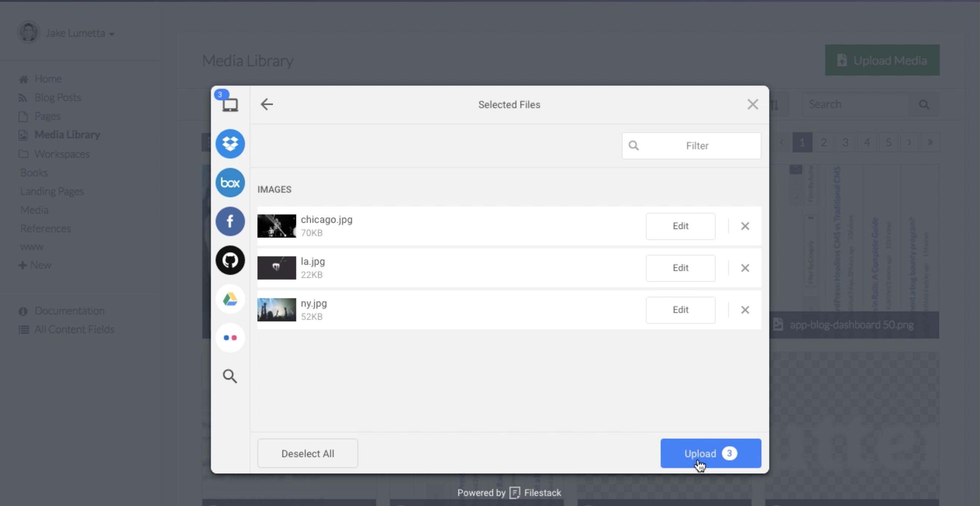Upload the 3 selected files
The width and height of the screenshot is (980, 506).
[x=711, y=453]
